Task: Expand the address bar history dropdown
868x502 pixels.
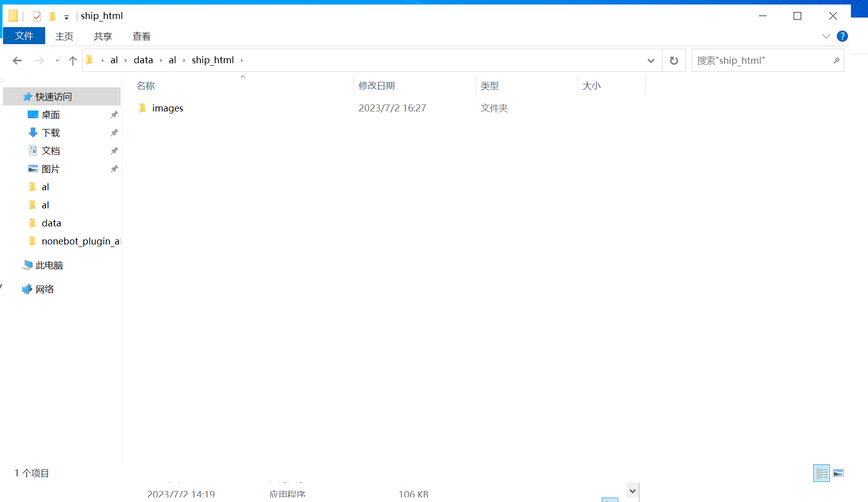Action: (651, 60)
